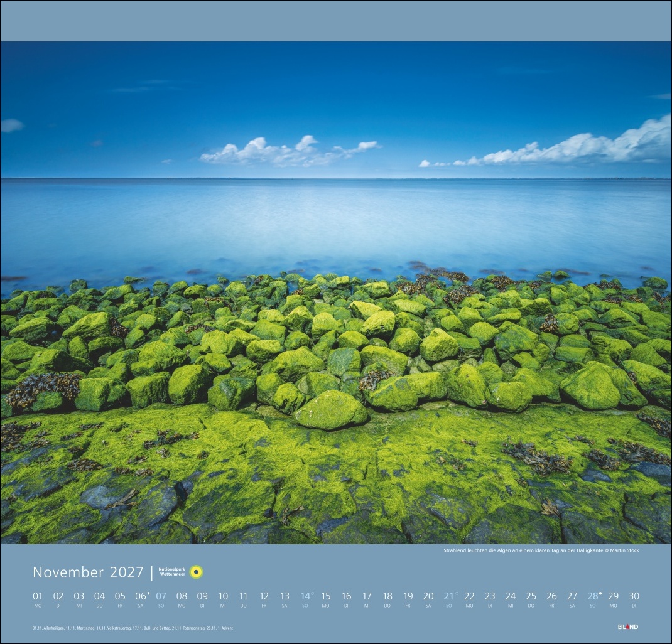Click the yellow Nationalpark Wattenmeer sun logo
Viewport: 672px width, 644px height.
tap(196, 572)
